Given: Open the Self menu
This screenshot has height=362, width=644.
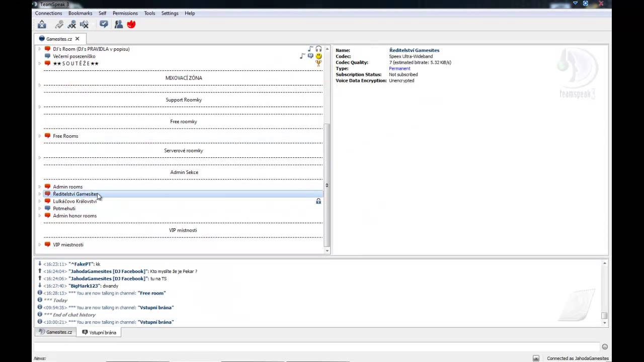Looking at the screenshot, I should pos(102,13).
